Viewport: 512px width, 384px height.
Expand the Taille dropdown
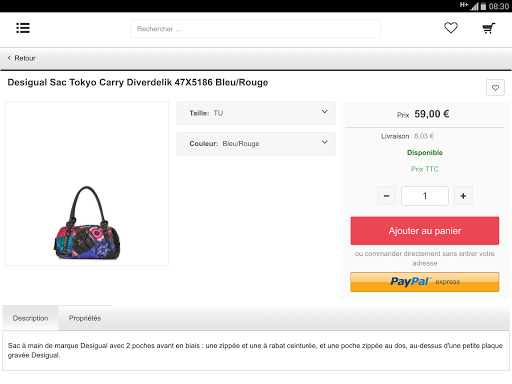[256, 113]
